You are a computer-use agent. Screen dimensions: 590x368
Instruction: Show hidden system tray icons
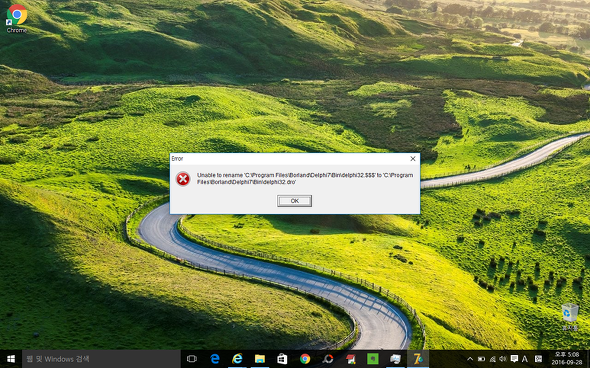pos(470,359)
